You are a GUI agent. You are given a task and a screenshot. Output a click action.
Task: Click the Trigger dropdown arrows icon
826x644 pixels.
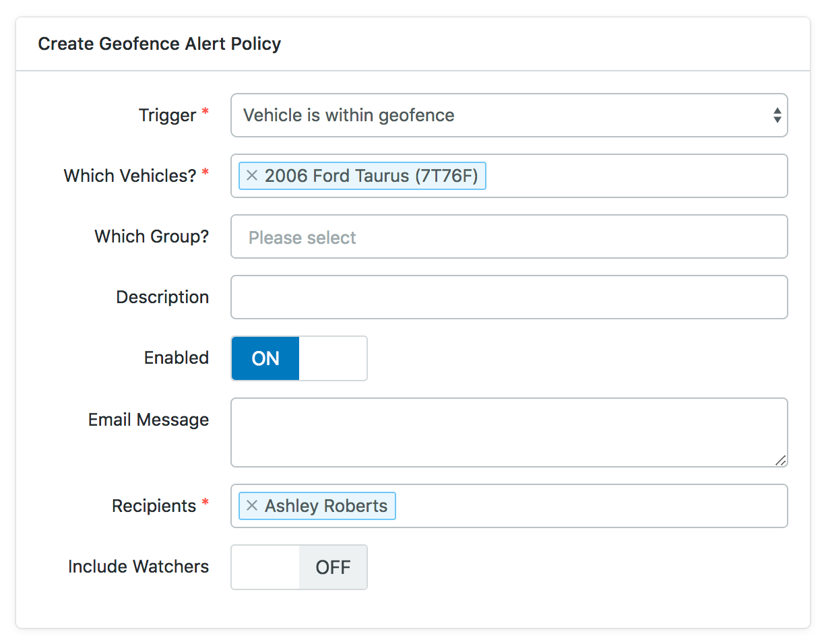coord(777,115)
